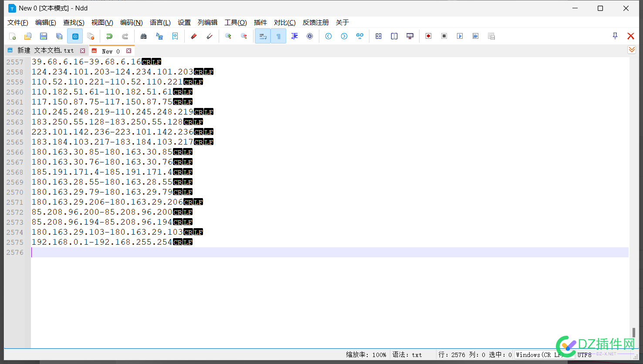Click the GO jump icon

[360, 36]
